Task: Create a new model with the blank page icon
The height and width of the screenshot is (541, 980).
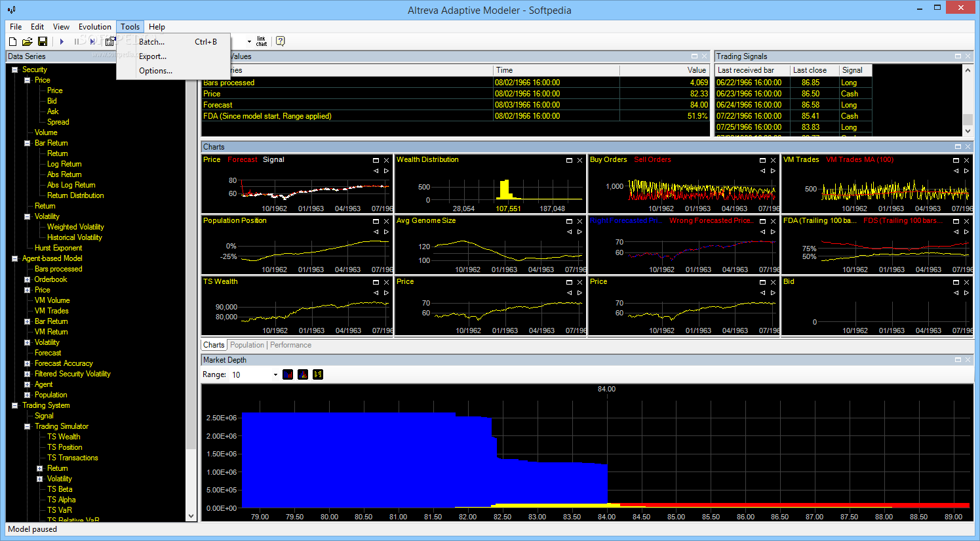Action: [12, 41]
